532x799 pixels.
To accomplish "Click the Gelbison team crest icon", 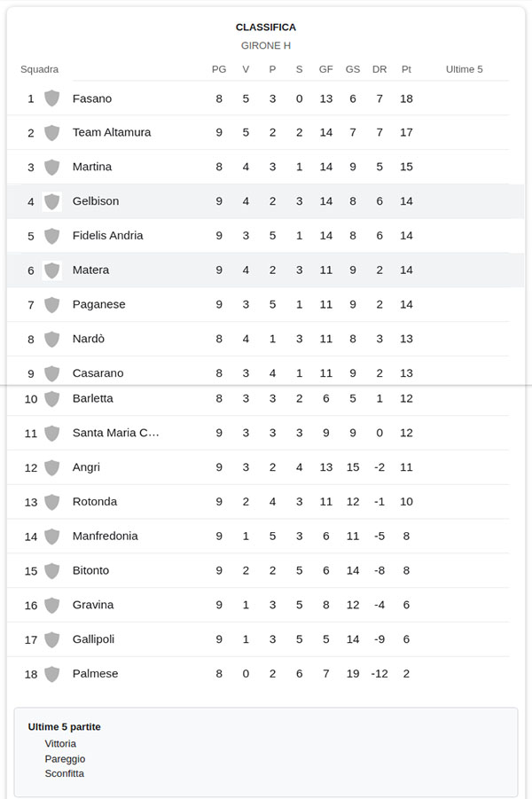I will tap(52, 201).
